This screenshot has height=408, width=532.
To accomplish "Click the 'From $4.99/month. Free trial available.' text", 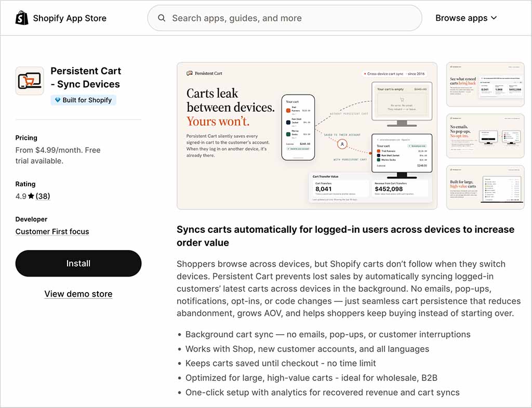I will click(58, 155).
